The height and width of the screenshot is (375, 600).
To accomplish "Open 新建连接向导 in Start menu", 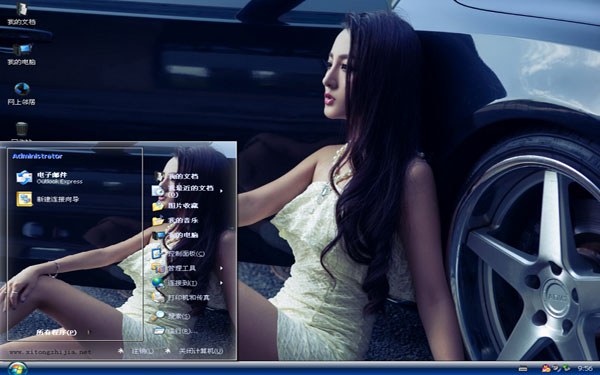I will coord(48,199).
